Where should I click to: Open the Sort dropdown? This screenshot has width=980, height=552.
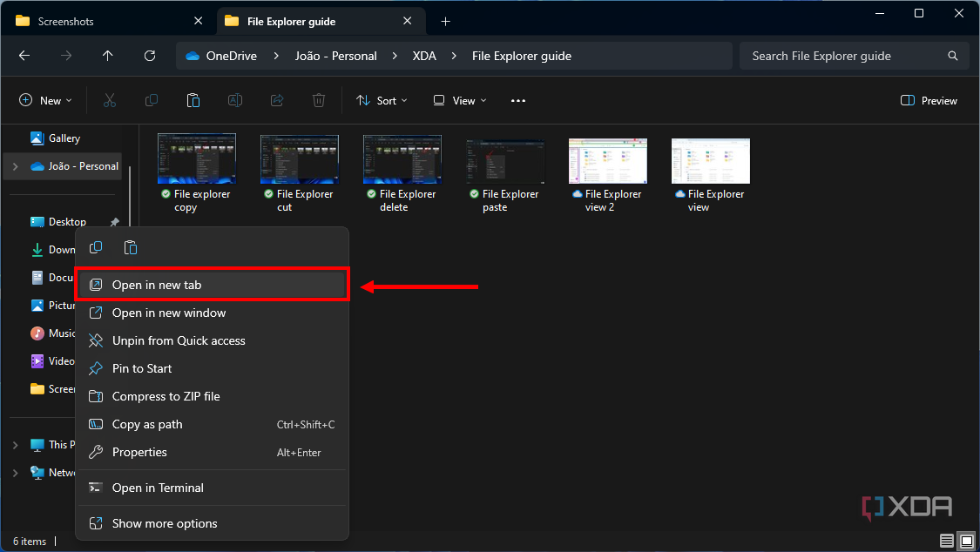click(382, 100)
